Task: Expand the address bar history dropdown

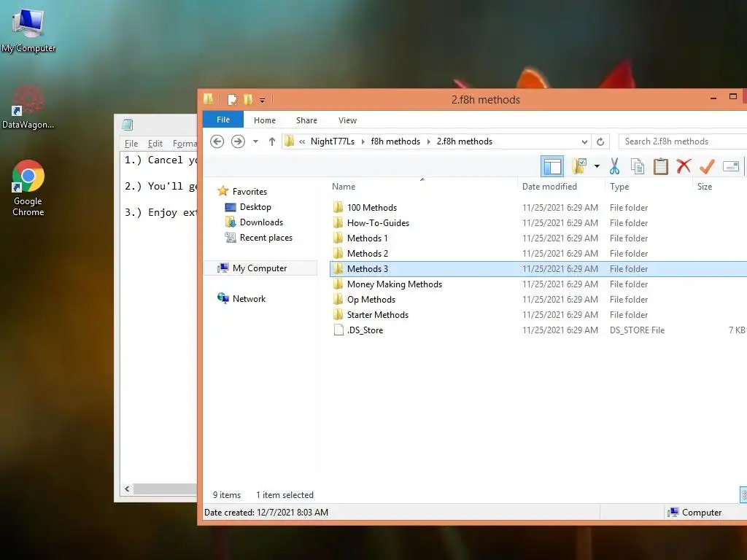Action: pos(584,141)
